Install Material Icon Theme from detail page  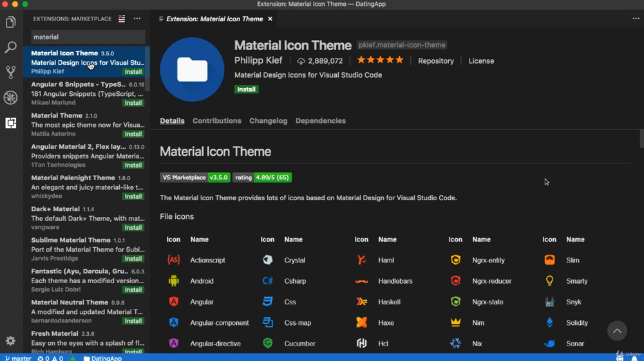point(247,89)
